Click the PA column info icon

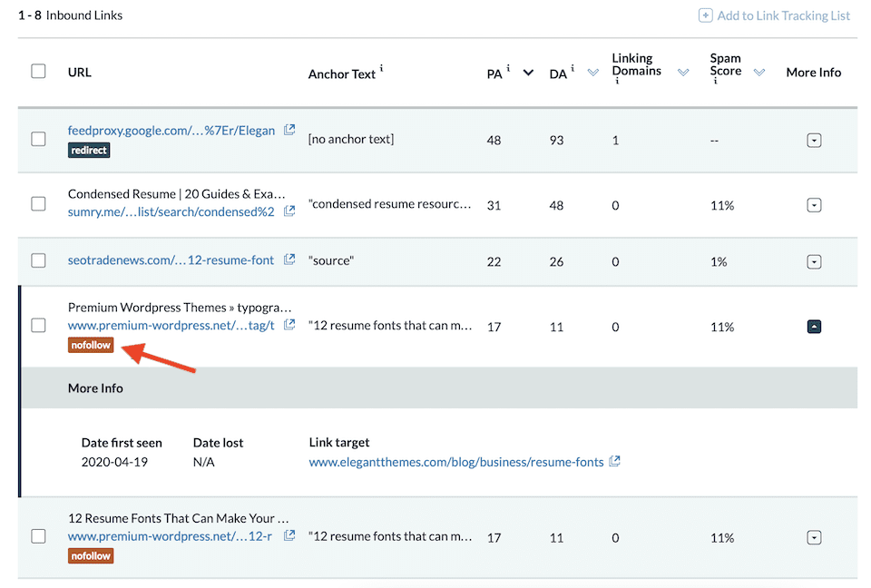click(x=506, y=67)
